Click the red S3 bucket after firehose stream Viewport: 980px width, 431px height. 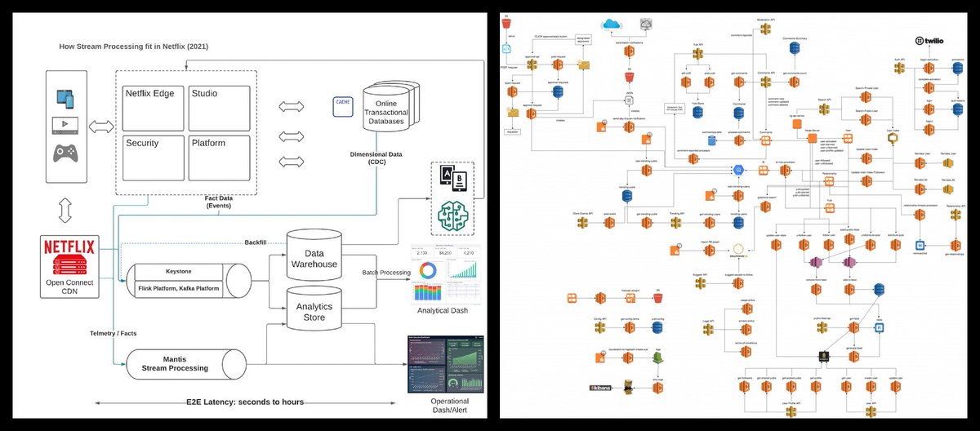pyautogui.click(x=658, y=299)
